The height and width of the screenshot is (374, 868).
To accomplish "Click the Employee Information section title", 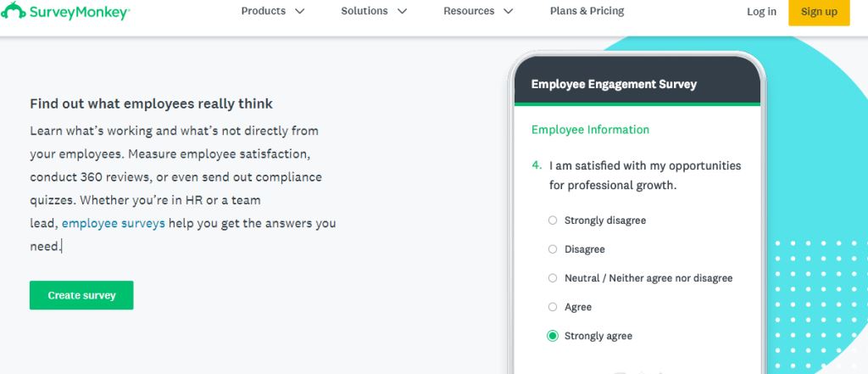I will pyautogui.click(x=590, y=130).
